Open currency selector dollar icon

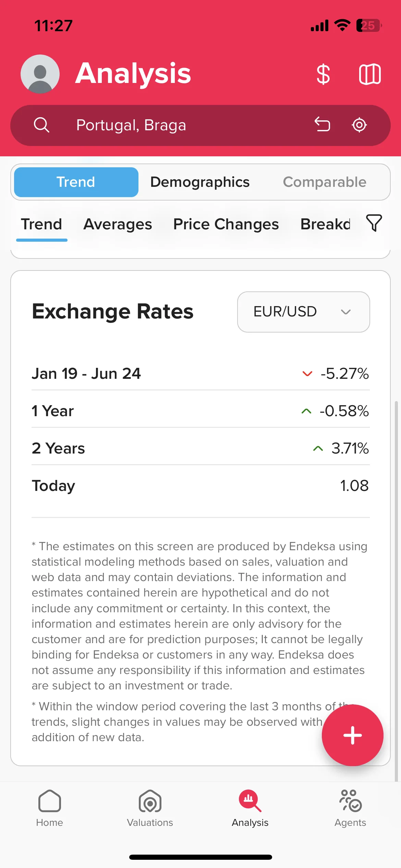pyautogui.click(x=323, y=74)
